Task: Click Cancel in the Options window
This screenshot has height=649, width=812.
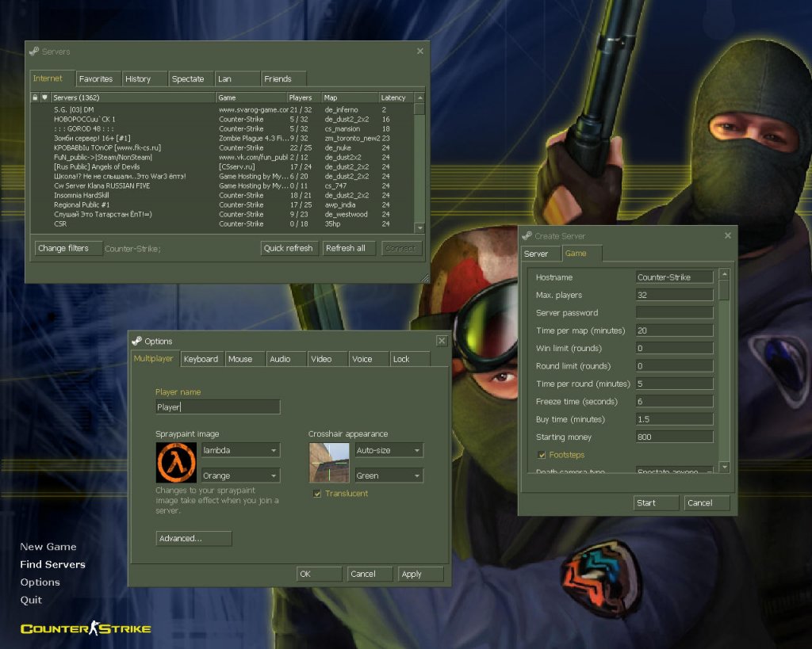Action: tap(370, 574)
